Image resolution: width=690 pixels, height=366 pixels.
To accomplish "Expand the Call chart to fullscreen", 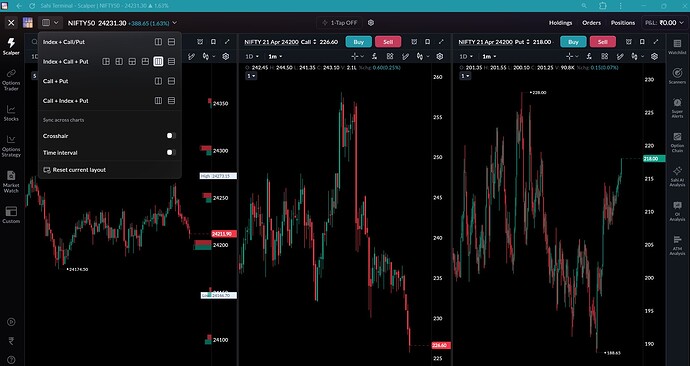I will pos(441,42).
